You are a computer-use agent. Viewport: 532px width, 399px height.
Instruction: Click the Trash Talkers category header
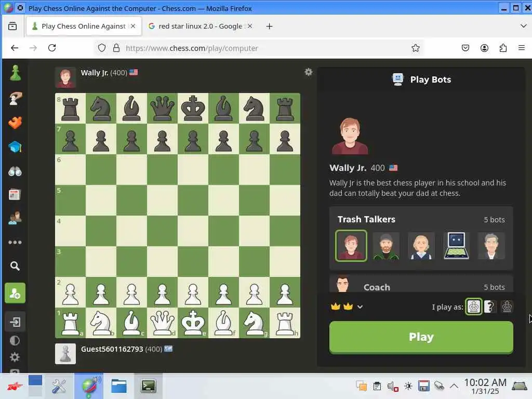point(421,220)
